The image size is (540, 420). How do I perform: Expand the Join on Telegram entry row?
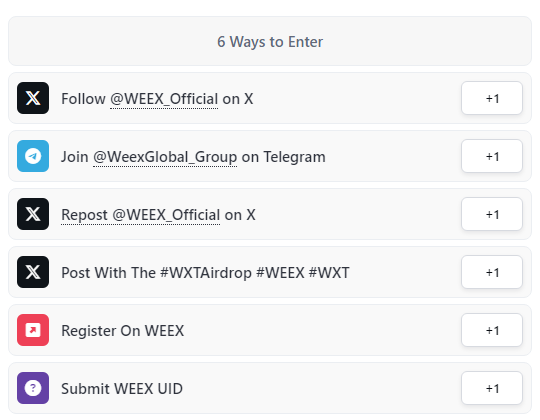(270, 156)
